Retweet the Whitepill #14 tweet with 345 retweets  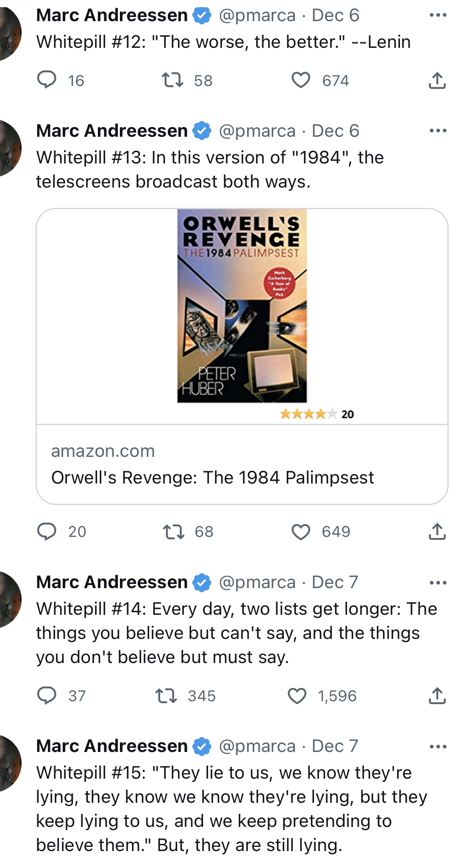(166, 696)
